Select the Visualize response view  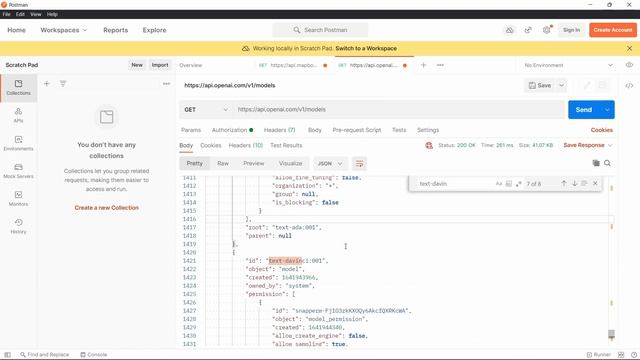(x=291, y=163)
